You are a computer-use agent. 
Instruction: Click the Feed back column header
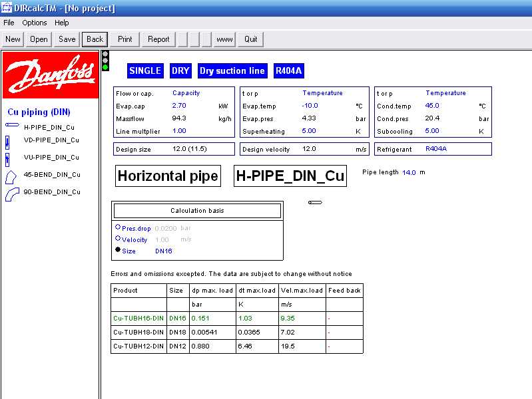click(x=344, y=291)
